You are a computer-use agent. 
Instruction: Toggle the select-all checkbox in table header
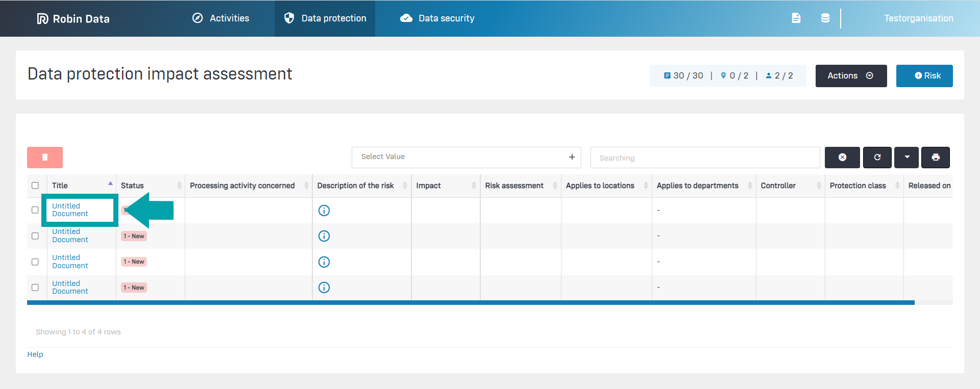pos(35,186)
